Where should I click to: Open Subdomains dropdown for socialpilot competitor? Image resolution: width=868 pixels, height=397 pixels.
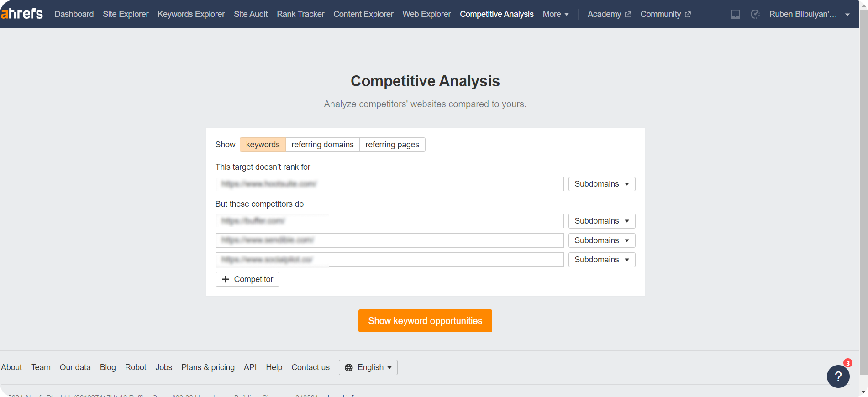click(602, 260)
